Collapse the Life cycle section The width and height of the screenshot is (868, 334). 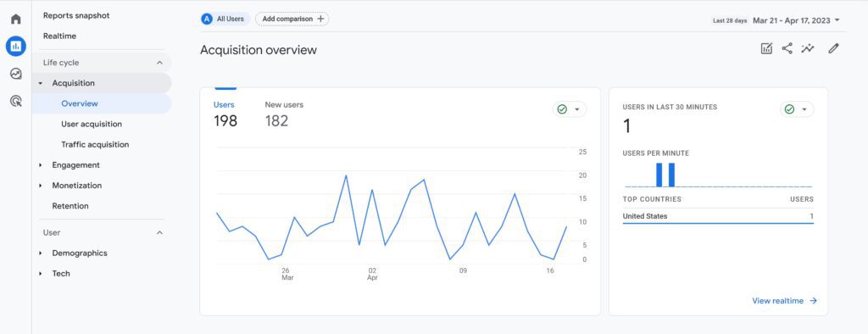[159, 63]
